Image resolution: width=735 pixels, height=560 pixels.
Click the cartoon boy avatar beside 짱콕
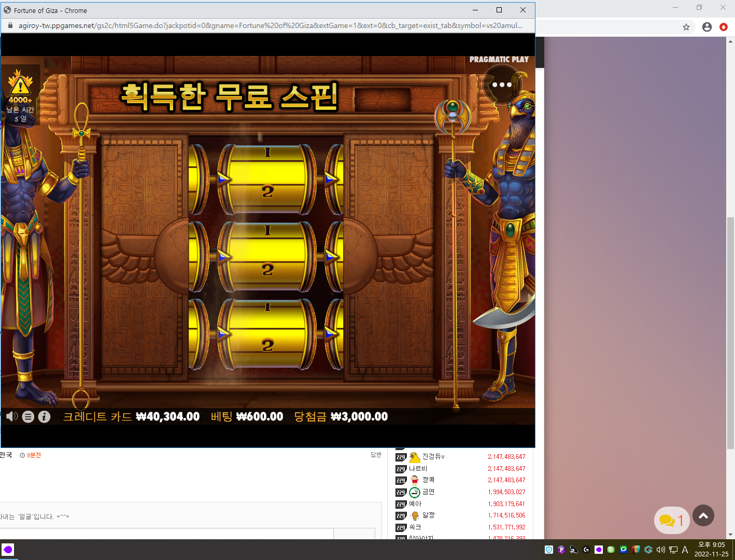pos(415,480)
